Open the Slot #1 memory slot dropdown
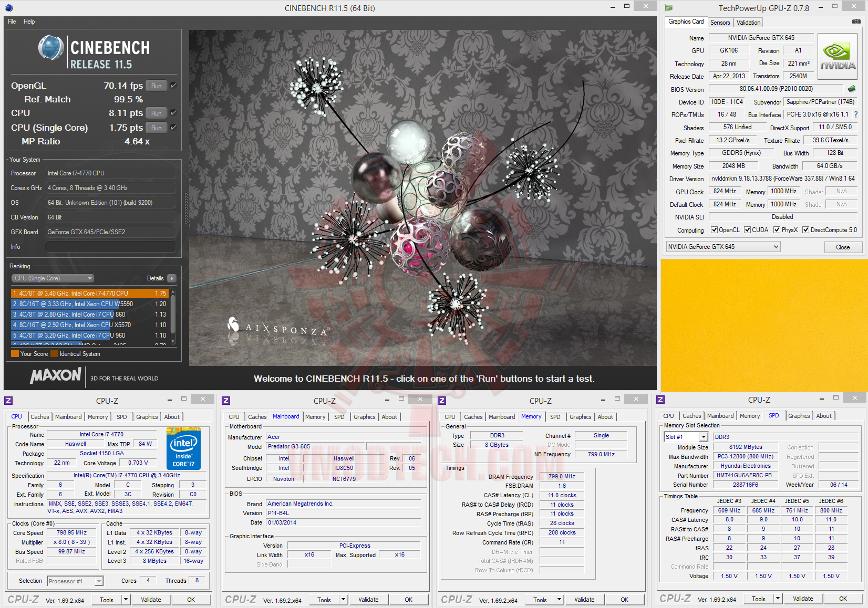This screenshot has width=868, height=608. pos(686,437)
